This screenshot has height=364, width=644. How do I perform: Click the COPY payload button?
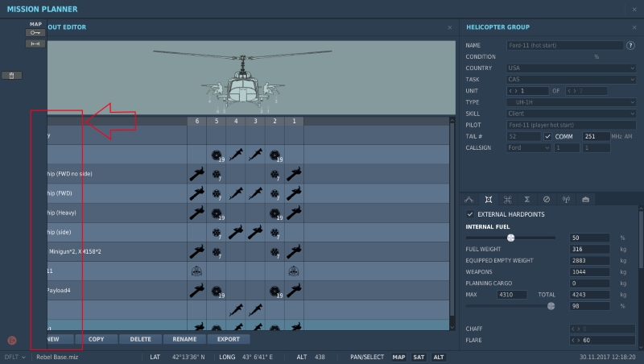click(x=96, y=339)
